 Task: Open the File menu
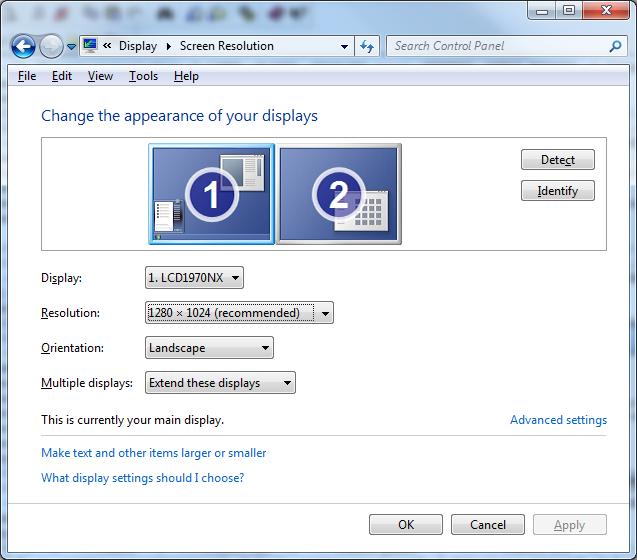pos(27,76)
